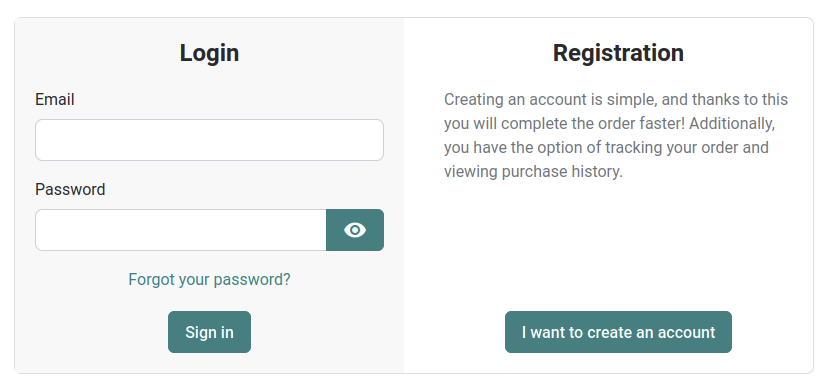This screenshot has width=819, height=384.
Task: Click the line starting 'Creating an account is simple'
Action: pyautogui.click(x=616, y=99)
